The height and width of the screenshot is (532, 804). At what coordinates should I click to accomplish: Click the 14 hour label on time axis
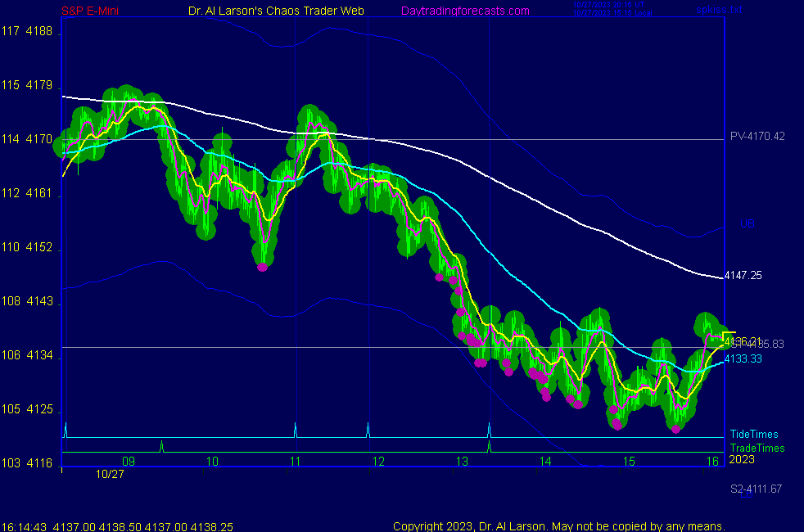[545, 462]
